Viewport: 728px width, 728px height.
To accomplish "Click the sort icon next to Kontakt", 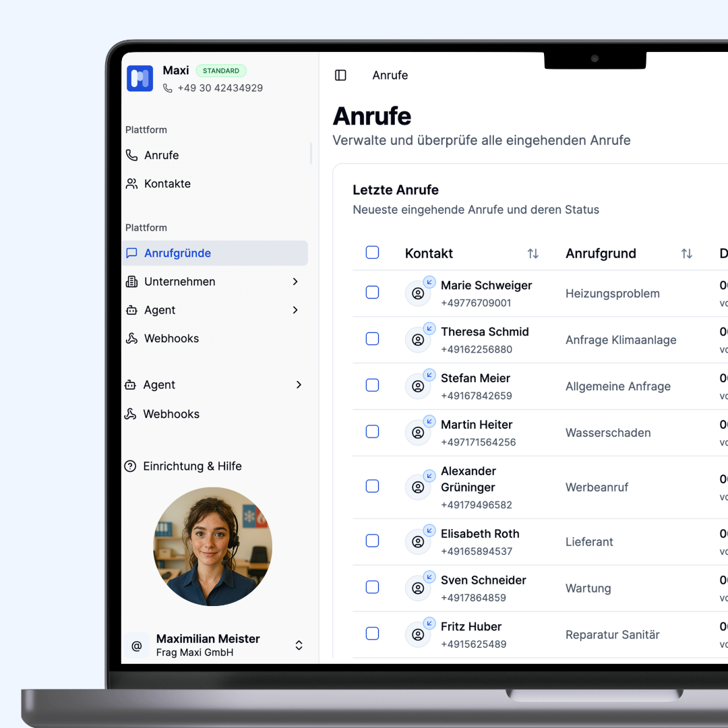I will tap(533, 253).
